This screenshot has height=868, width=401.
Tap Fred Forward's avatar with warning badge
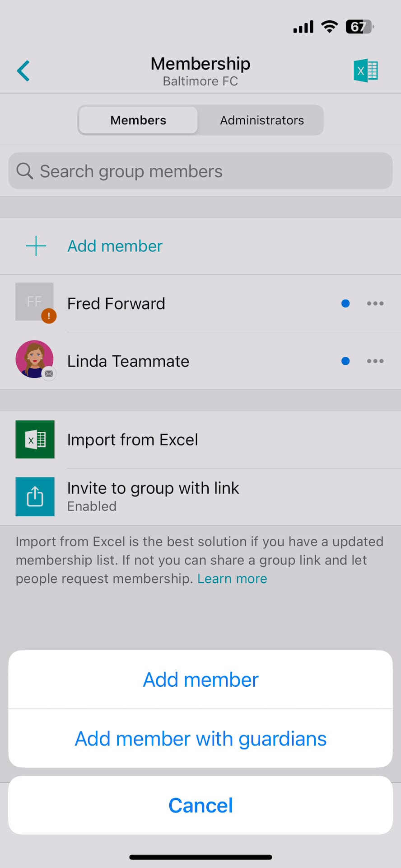tap(35, 302)
